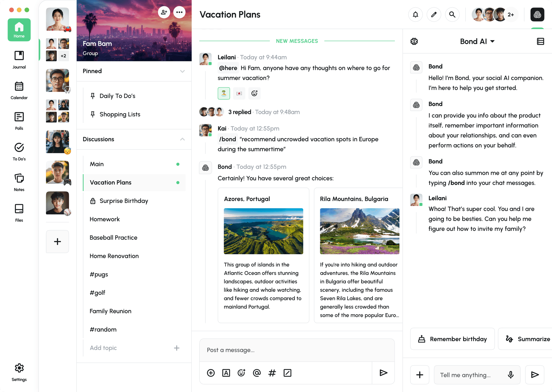Open the Baseball Practice discussion
Image resolution: width=552 pixels, height=392 pixels.
134,238
